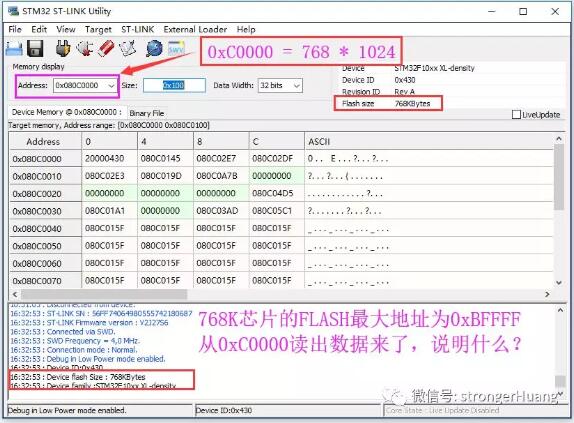Select the Device Memory tab
Image resolution: width=574 pixels, height=423 pixels.
[x=67, y=112]
